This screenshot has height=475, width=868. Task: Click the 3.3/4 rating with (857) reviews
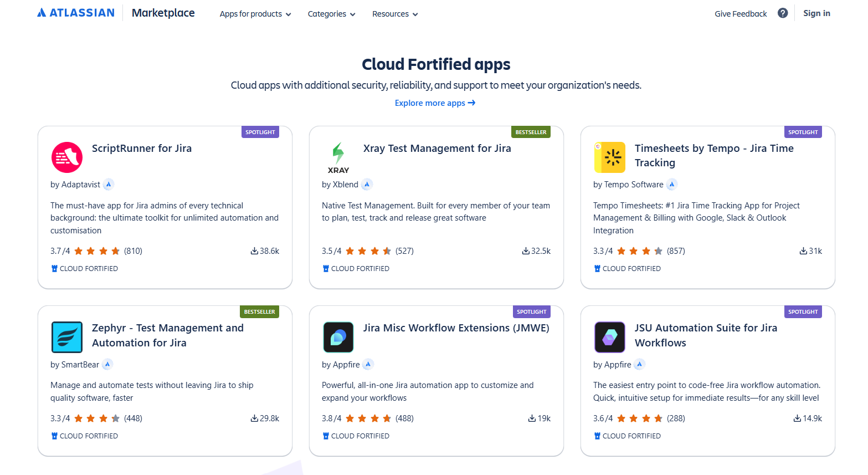click(639, 251)
